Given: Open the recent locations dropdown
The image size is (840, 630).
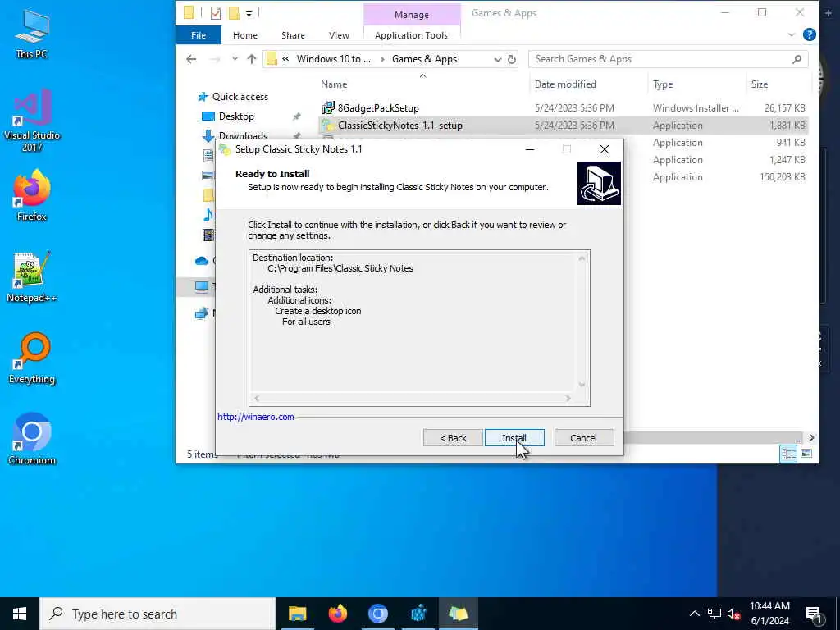Looking at the screenshot, I should 235,59.
